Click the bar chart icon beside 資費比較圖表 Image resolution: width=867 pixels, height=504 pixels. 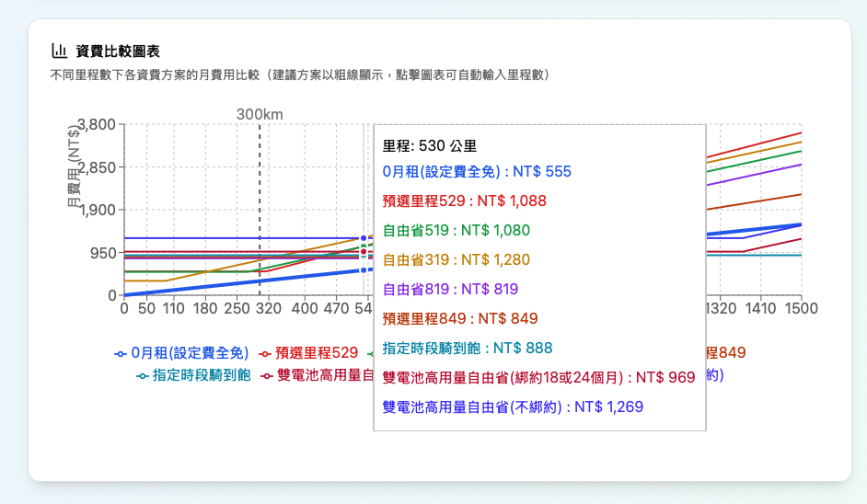[x=59, y=51]
